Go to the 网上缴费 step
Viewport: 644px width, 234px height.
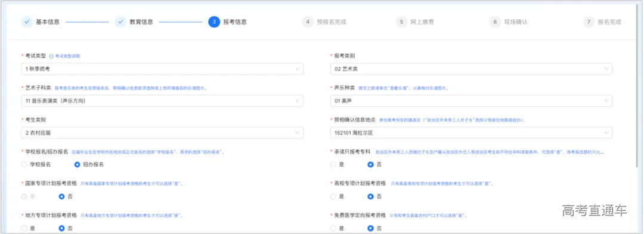pos(415,22)
